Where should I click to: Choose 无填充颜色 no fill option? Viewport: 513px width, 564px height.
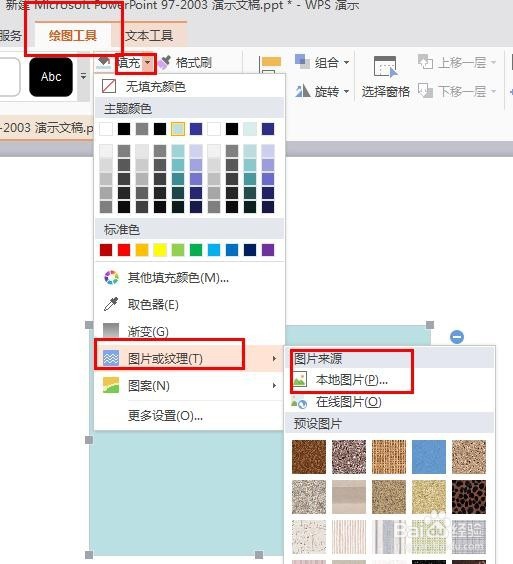pyautogui.click(x=189, y=86)
